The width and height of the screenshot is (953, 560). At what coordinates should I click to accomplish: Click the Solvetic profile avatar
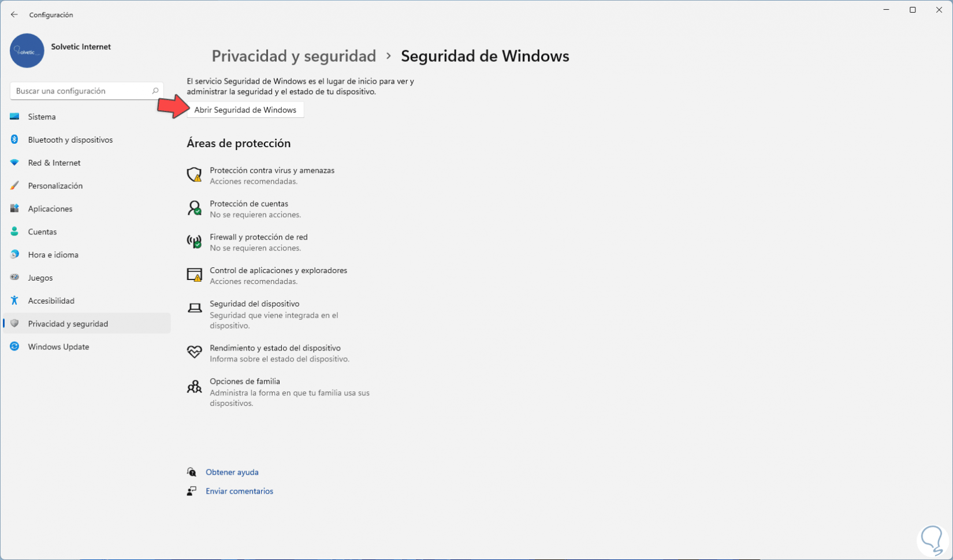coord(27,51)
